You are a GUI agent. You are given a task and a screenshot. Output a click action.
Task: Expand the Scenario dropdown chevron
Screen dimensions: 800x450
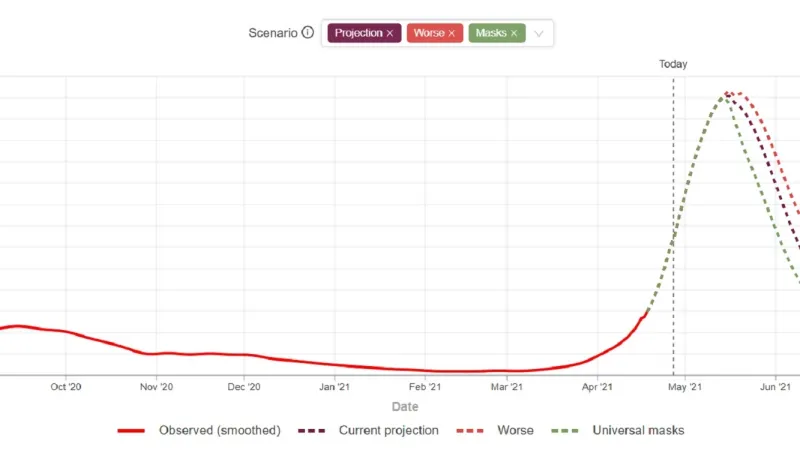coord(539,33)
